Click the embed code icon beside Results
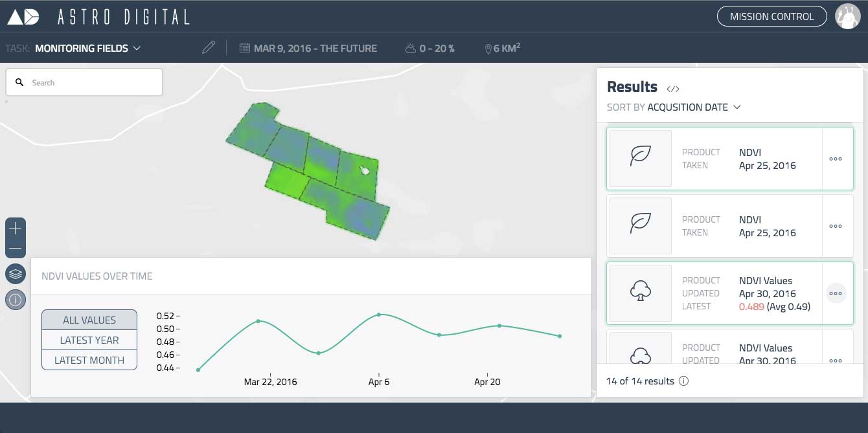868x433 pixels. click(672, 89)
